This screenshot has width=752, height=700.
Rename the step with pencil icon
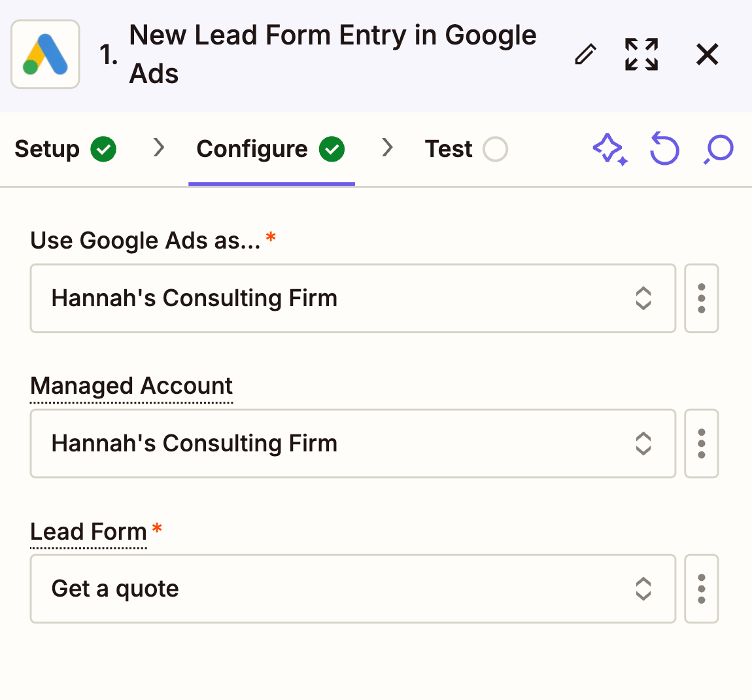pyautogui.click(x=585, y=54)
